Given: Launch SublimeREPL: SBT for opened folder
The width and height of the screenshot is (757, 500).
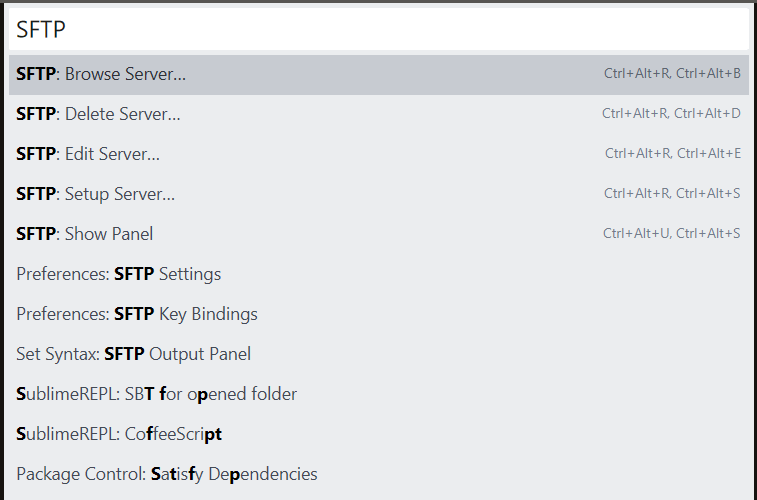Looking at the screenshot, I should click(x=157, y=394).
